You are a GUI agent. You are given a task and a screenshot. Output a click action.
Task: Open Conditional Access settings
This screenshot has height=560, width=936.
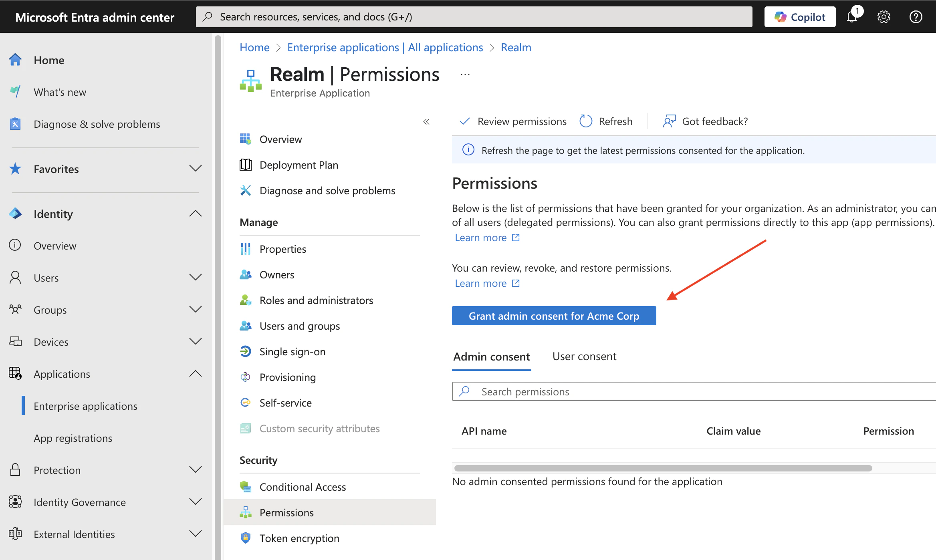tap(303, 487)
